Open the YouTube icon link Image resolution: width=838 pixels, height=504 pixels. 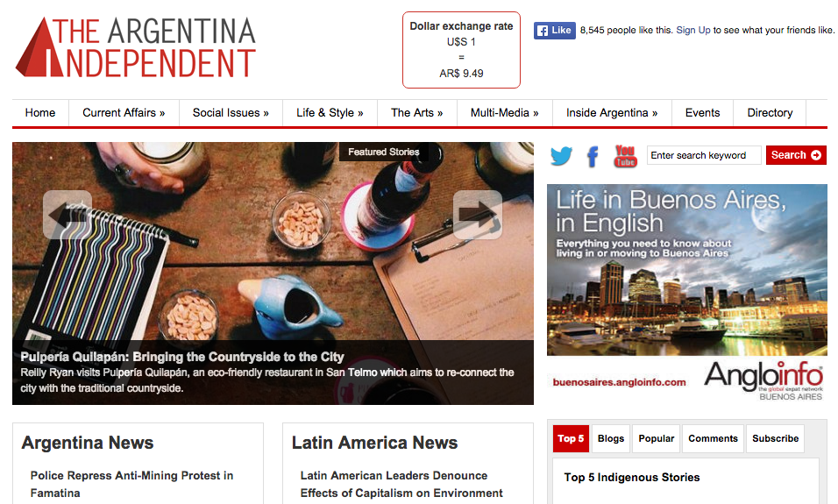[625, 156]
